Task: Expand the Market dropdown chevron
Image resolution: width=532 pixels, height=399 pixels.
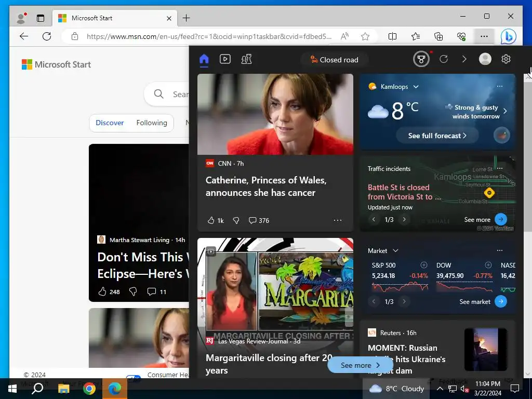Action: pyautogui.click(x=395, y=251)
